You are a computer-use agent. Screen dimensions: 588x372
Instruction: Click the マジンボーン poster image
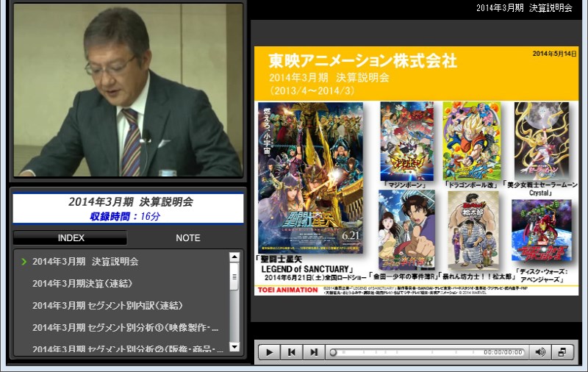(407, 141)
